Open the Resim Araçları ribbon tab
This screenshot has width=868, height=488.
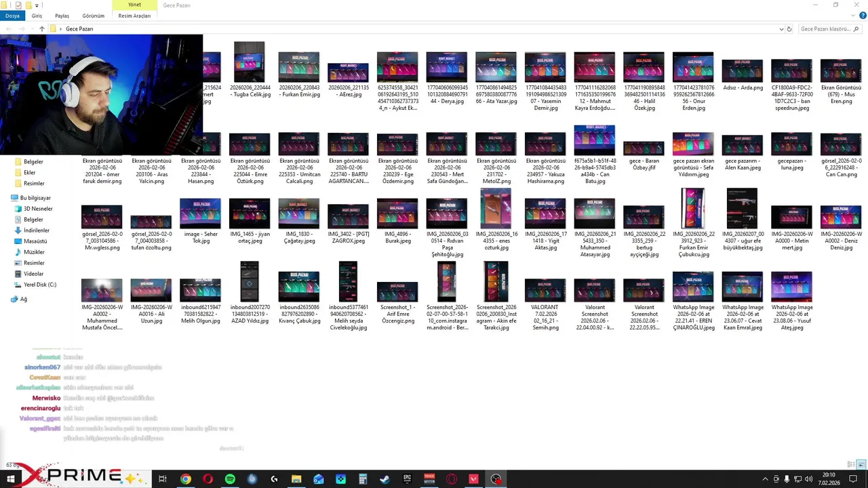coord(134,16)
